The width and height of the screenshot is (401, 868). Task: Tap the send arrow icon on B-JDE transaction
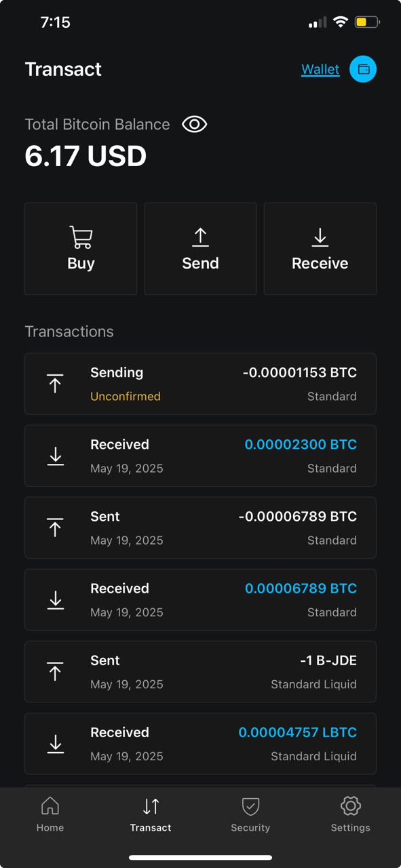[56, 671]
